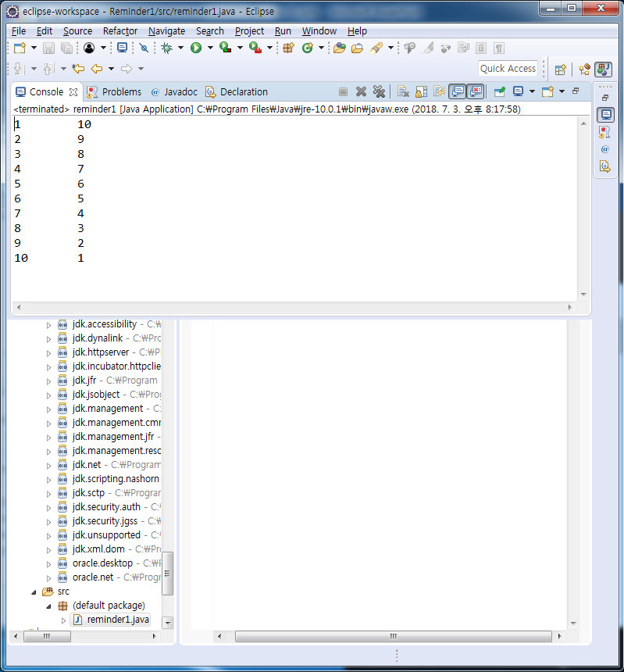Expand the jdk.accessibility library node
This screenshot has height=672, width=624.
(48, 325)
